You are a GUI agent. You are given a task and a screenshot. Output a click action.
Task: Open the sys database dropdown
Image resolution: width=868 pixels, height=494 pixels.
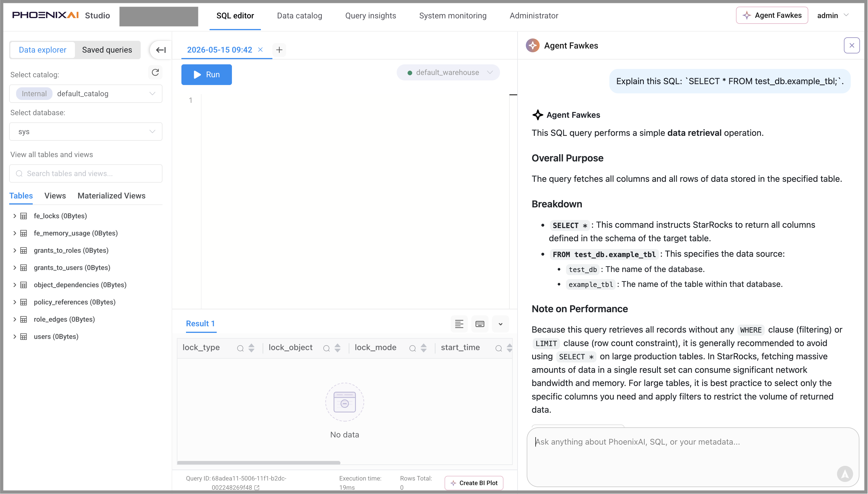click(x=86, y=132)
